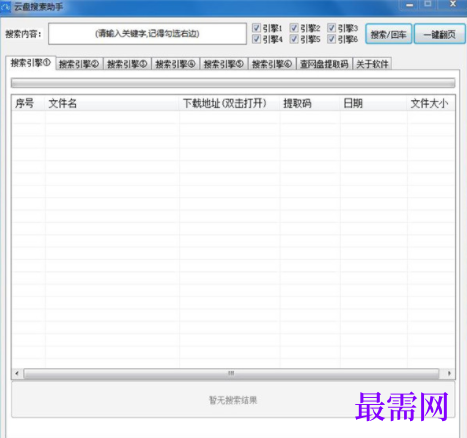Sort by the 日期 column header
The width and height of the screenshot is (467, 438).
pos(374,103)
